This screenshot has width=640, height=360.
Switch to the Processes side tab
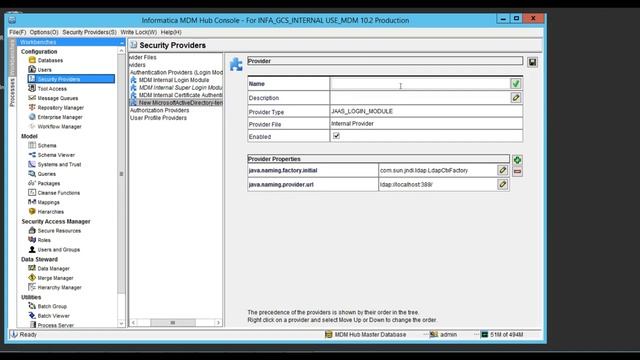pyautogui.click(x=12, y=93)
